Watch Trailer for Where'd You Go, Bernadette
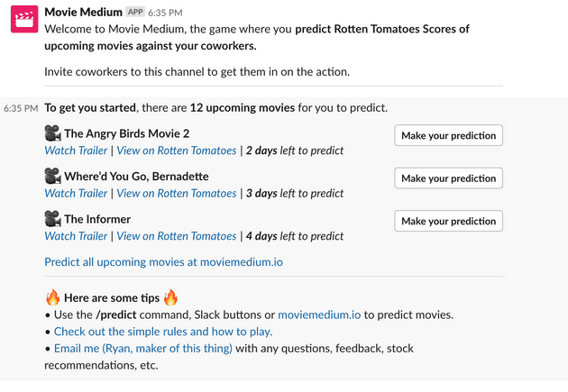 point(76,193)
